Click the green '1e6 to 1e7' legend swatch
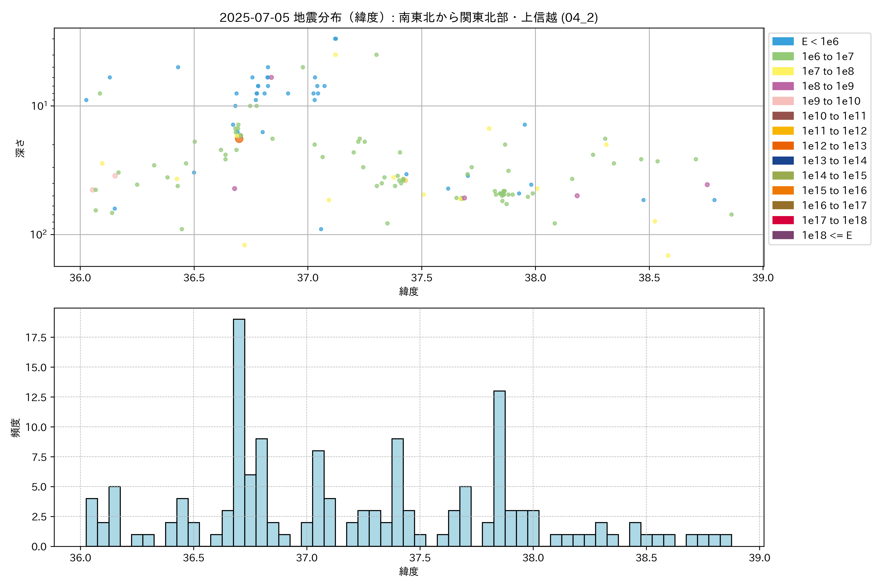Screen dimensions: 882x588 783,57
